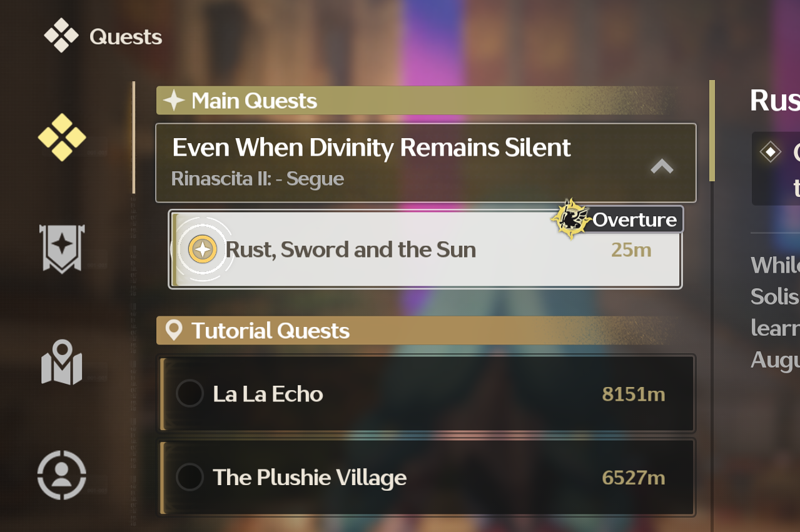
Task: Toggle tracking circle for La La Echo
Action: pos(190,394)
